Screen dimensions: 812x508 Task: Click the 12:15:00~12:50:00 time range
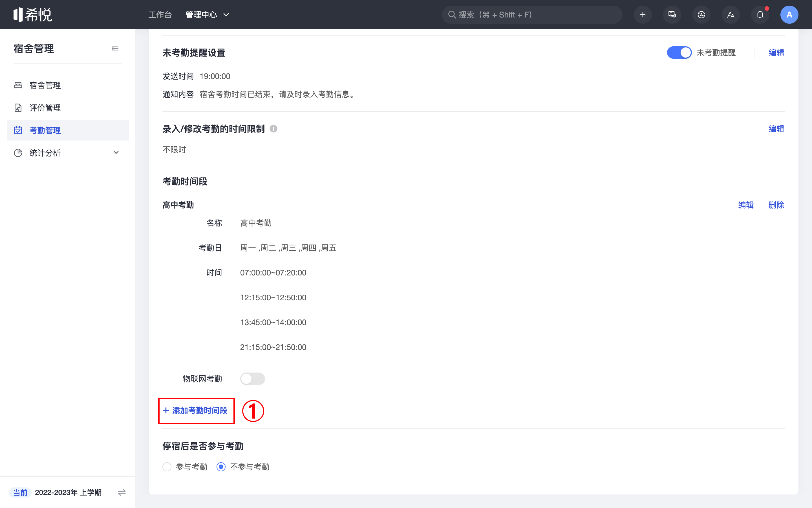pos(273,297)
